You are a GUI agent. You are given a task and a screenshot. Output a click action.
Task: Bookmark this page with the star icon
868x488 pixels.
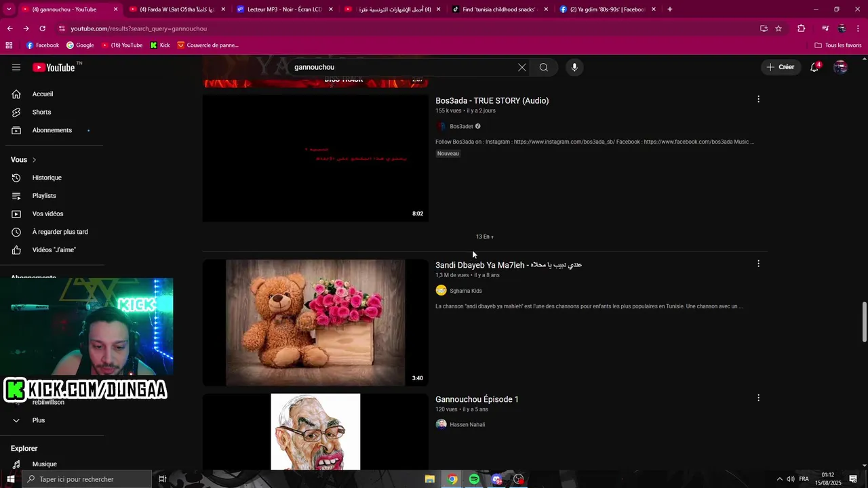point(778,28)
